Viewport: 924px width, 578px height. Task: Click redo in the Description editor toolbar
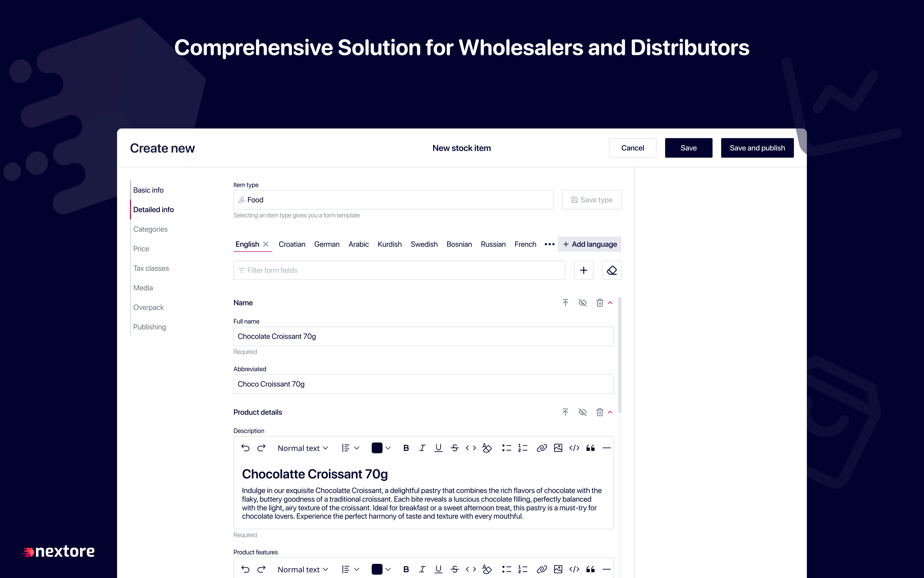261,448
